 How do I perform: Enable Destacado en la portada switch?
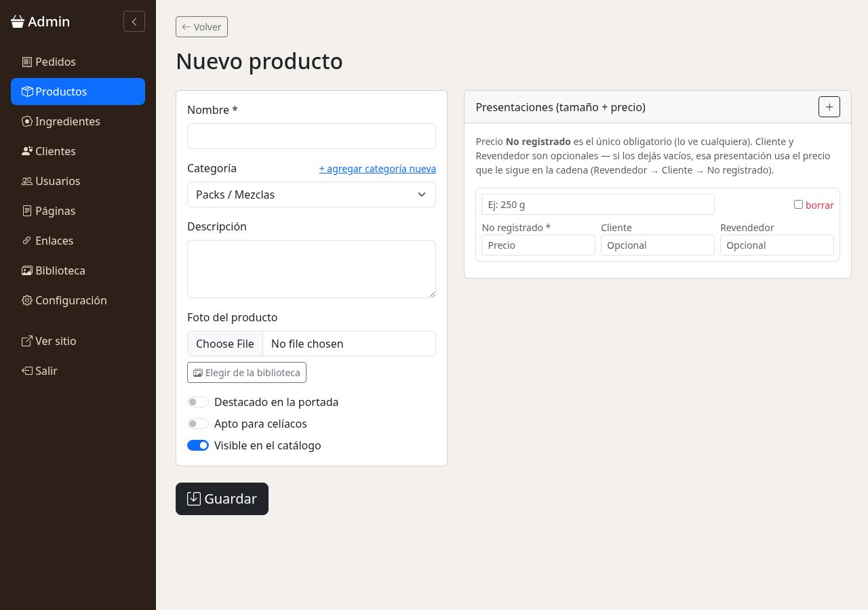click(x=198, y=402)
